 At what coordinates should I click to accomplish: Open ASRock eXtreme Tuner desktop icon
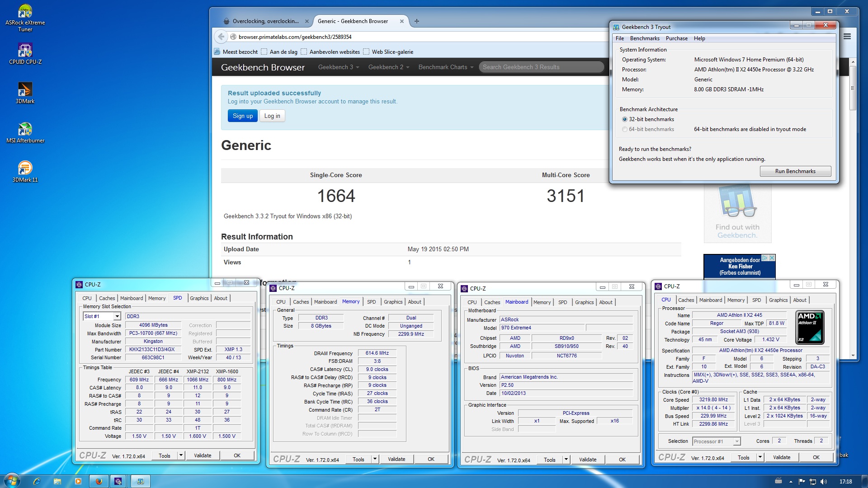(25, 18)
